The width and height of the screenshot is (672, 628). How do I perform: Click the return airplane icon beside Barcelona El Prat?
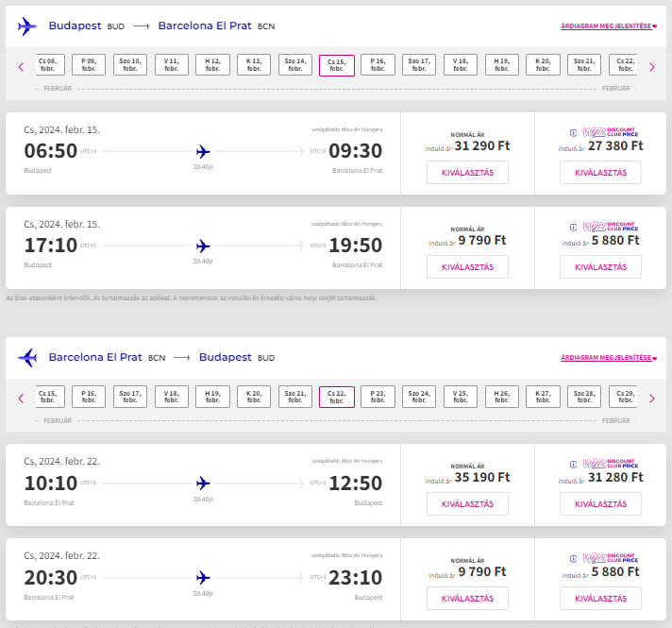pos(27,357)
